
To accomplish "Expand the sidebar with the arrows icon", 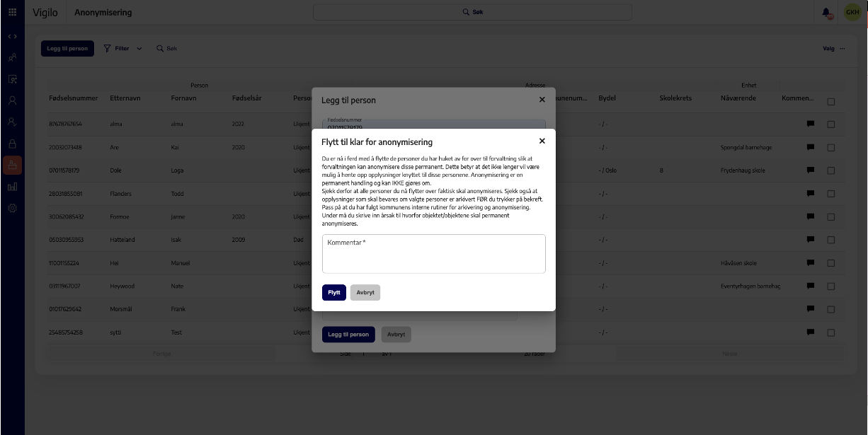I will tap(13, 36).
